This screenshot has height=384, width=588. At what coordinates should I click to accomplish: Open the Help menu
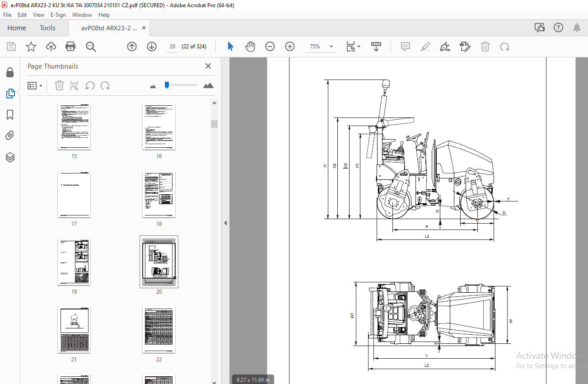pyautogui.click(x=104, y=14)
